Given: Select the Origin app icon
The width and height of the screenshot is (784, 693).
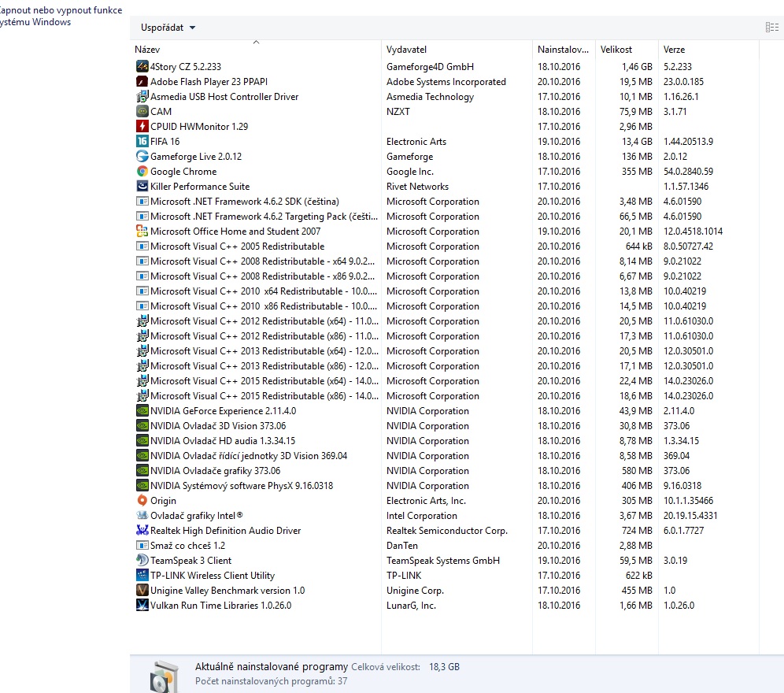Looking at the screenshot, I should point(142,500).
